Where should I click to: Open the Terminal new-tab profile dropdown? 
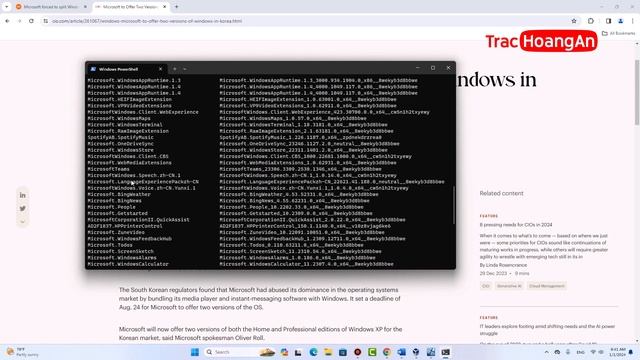tap(185, 69)
